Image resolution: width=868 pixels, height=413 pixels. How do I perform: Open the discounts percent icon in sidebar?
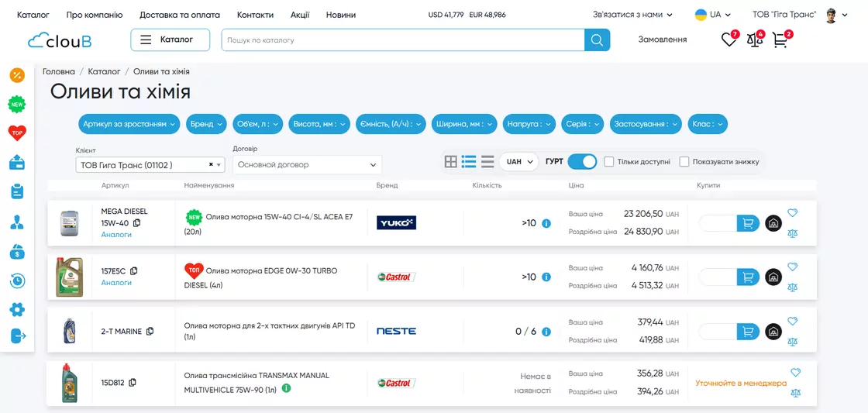click(17, 74)
